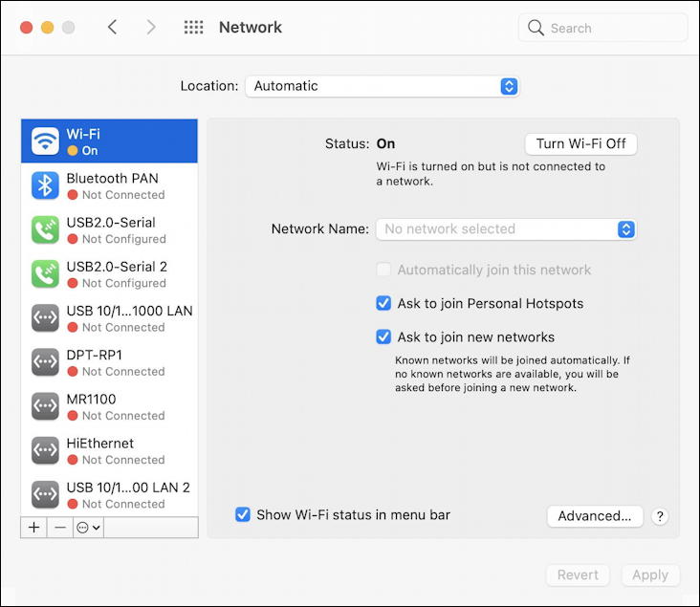The height and width of the screenshot is (607, 700).
Task: Select the HiEthernet service name
Action: click(100, 444)
